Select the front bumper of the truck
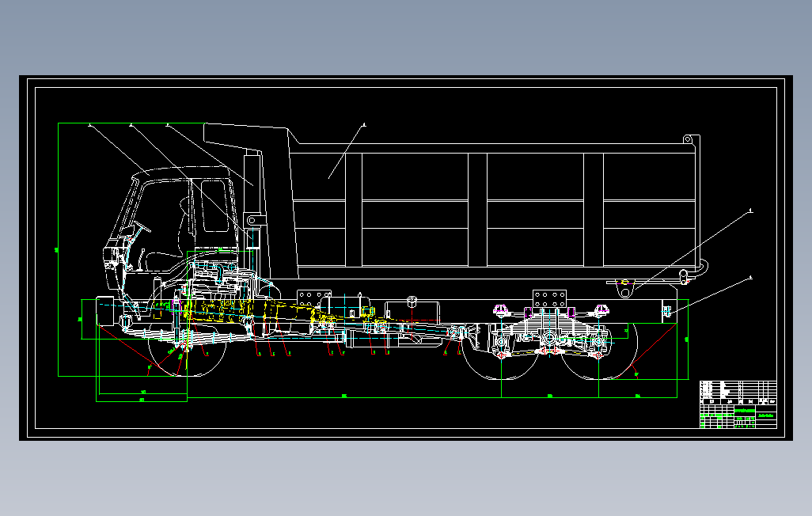Viewport: 812px width, 516px height. tap(104, 310)
